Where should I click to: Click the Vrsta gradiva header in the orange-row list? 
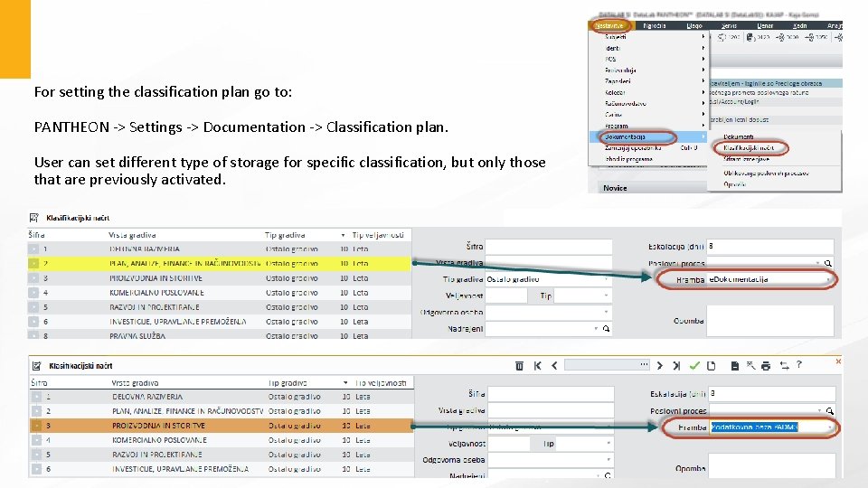pyautogui.click(x=135, y=383)
